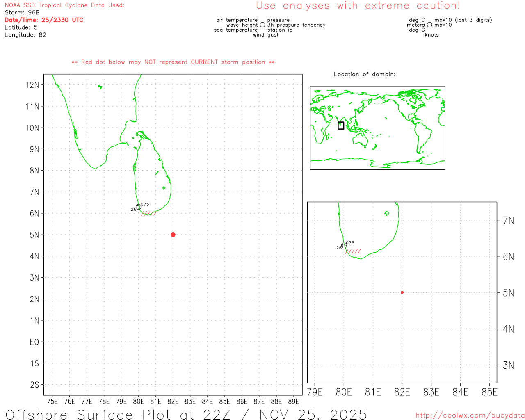The width and height of the screenshot is (525, 420).
Task: Click the '89E' longitude label on main map
Action: coord(294,401)
